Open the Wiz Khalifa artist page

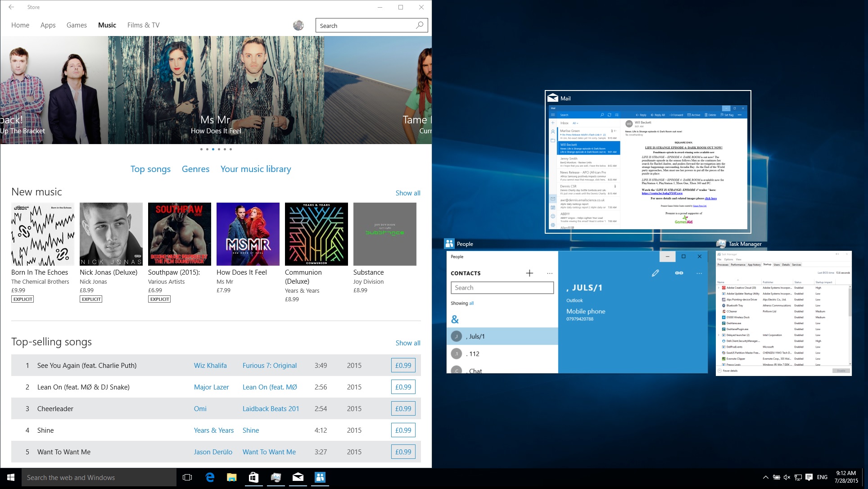(x=211, y=365)
